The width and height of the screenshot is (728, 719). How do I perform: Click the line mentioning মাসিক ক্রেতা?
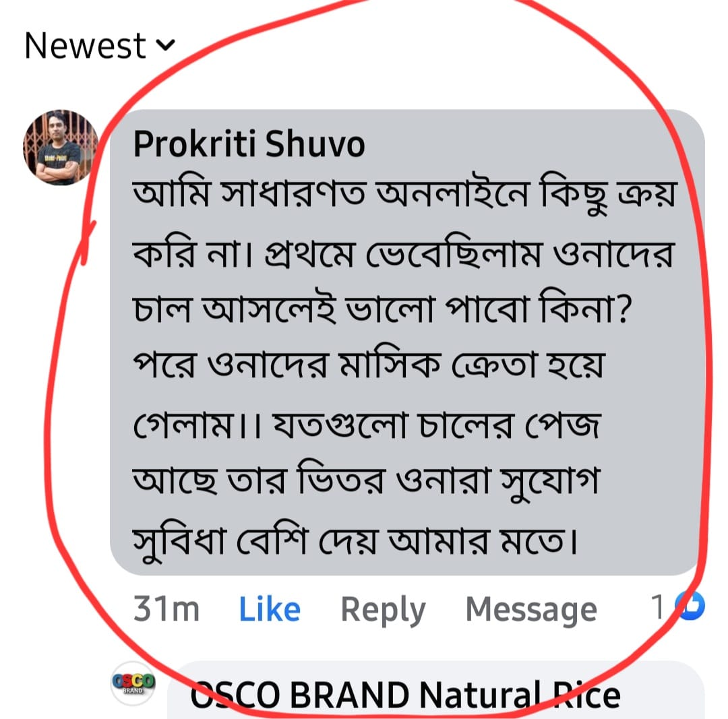point(369,366)
